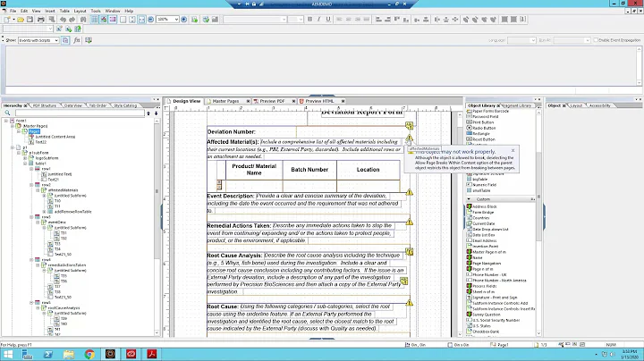Open the Layout menu

coord(80,11)
